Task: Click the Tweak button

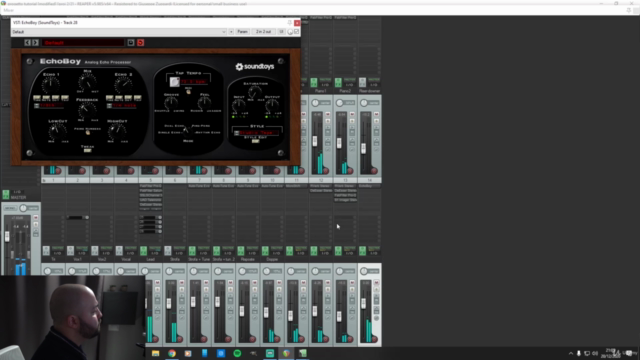Action: coord(87,150)
